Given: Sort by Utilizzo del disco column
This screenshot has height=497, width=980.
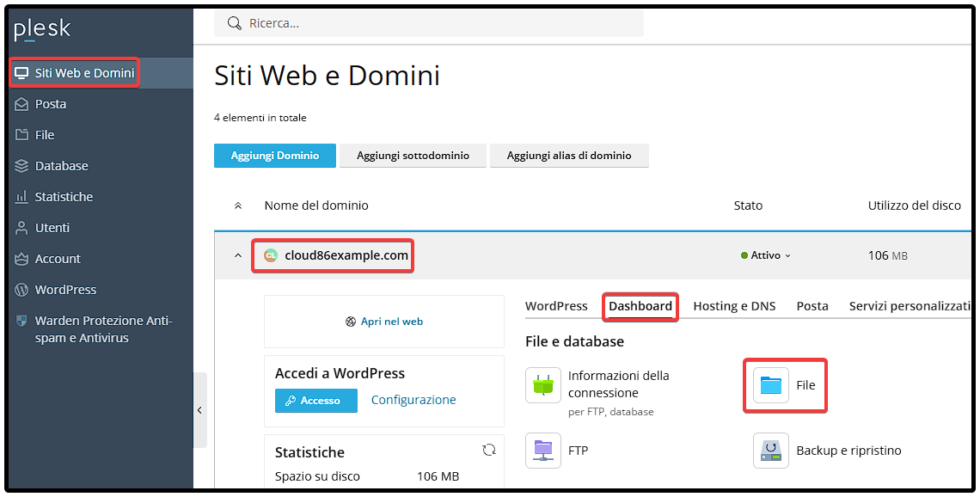Looking at the screenshot, I should [x=915, y=206].
